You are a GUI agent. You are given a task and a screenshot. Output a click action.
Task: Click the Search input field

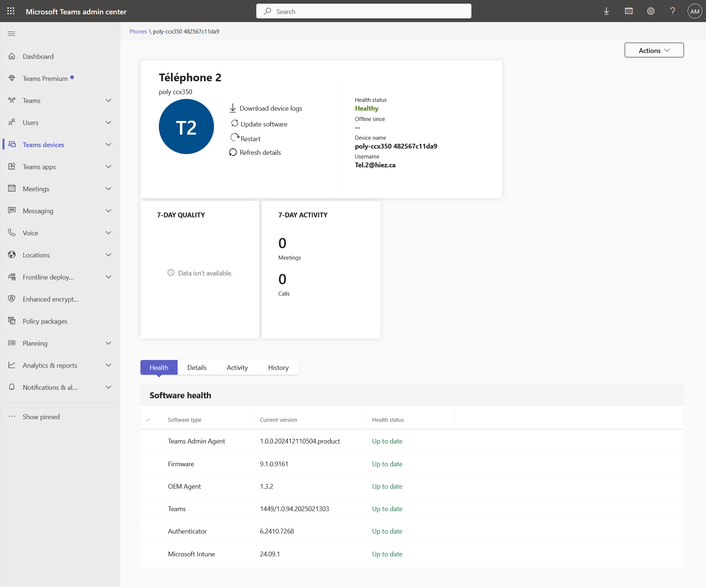click(x=364, y=11)
